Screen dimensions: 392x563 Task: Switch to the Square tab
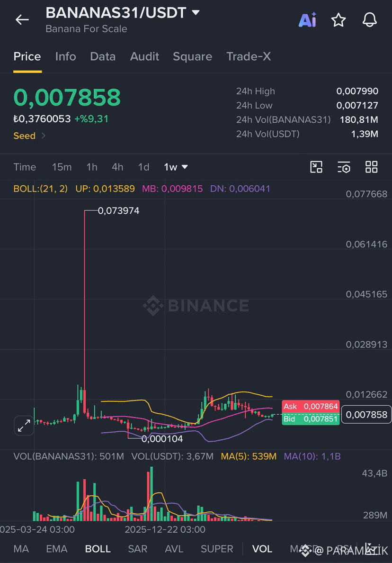(192, 56)
